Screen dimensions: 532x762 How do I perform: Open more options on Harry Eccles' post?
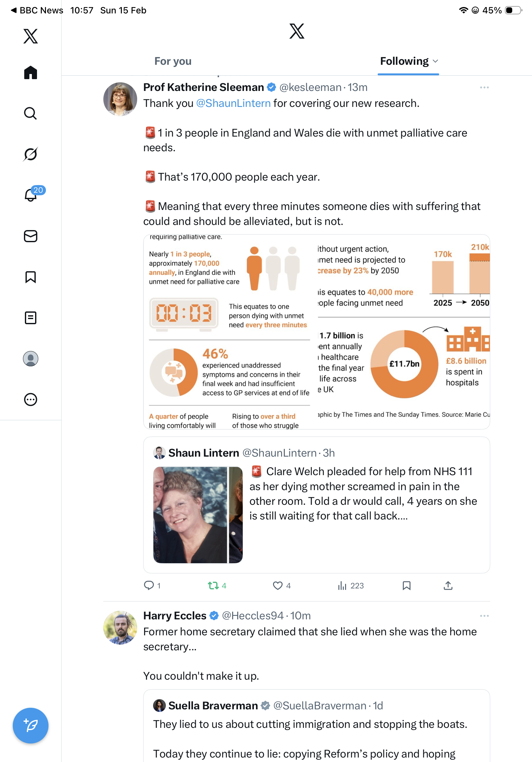484,616
